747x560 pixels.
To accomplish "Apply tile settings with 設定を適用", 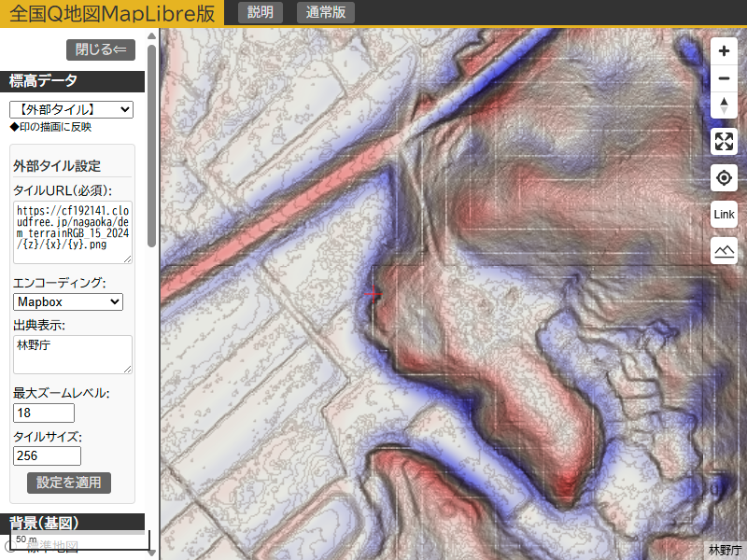I will [69, 483].
